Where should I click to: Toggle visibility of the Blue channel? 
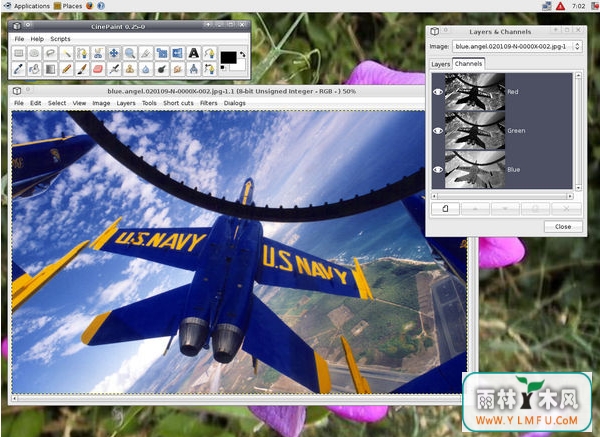pyautogui.click(x=438, y=170)
